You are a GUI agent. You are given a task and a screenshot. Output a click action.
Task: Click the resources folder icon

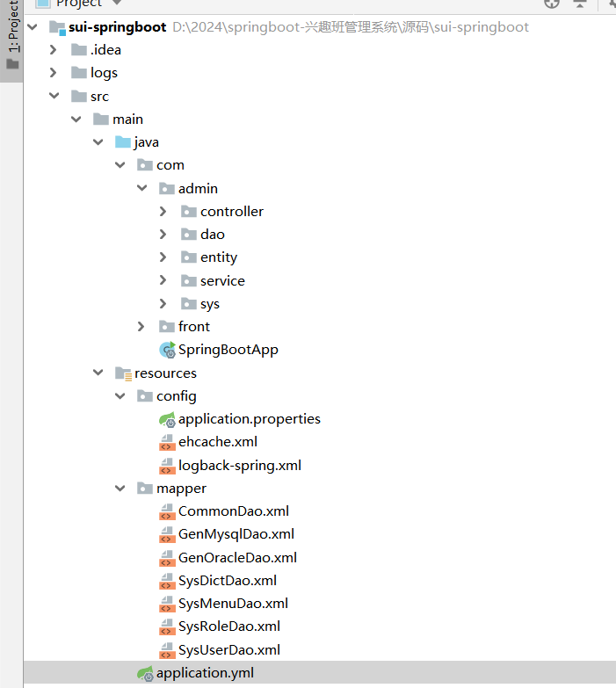(123, 373)
